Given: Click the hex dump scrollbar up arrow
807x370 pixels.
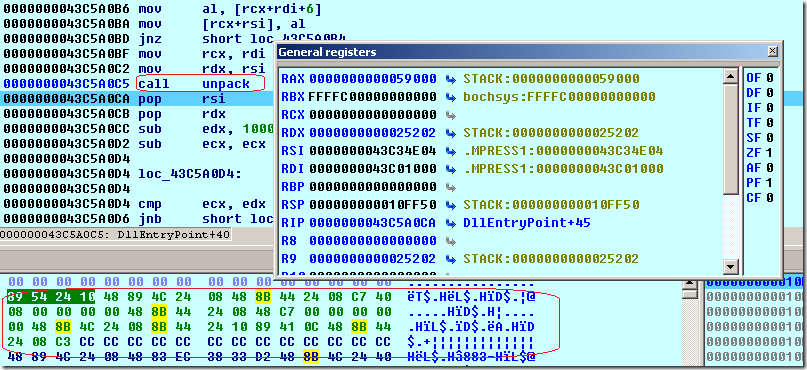Looking at the screenshot, I should pyautogui.click(x=690, y=284).
